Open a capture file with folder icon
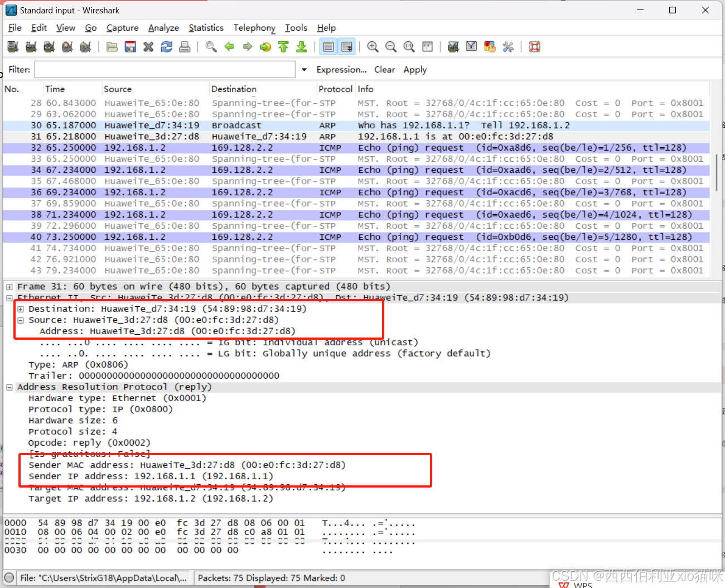The width and height of the screenshot is (725, 588). click(x=112, y=47)
